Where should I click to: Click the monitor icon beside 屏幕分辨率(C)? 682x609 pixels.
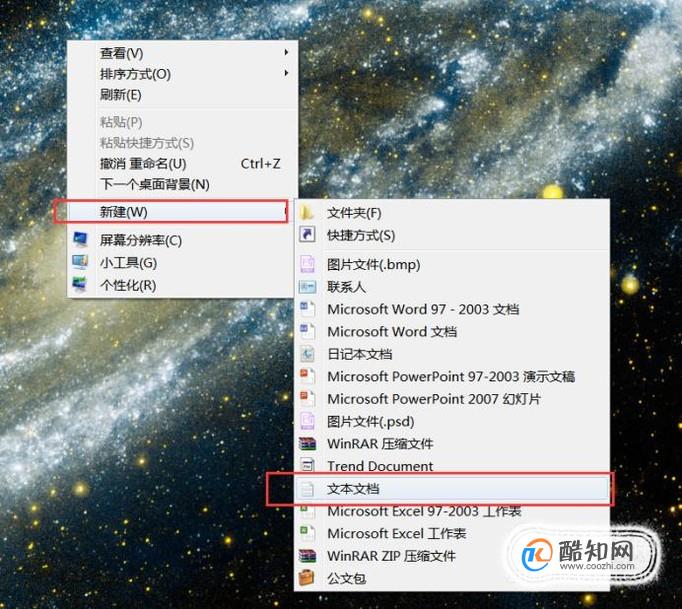click(x=80, y=240)
